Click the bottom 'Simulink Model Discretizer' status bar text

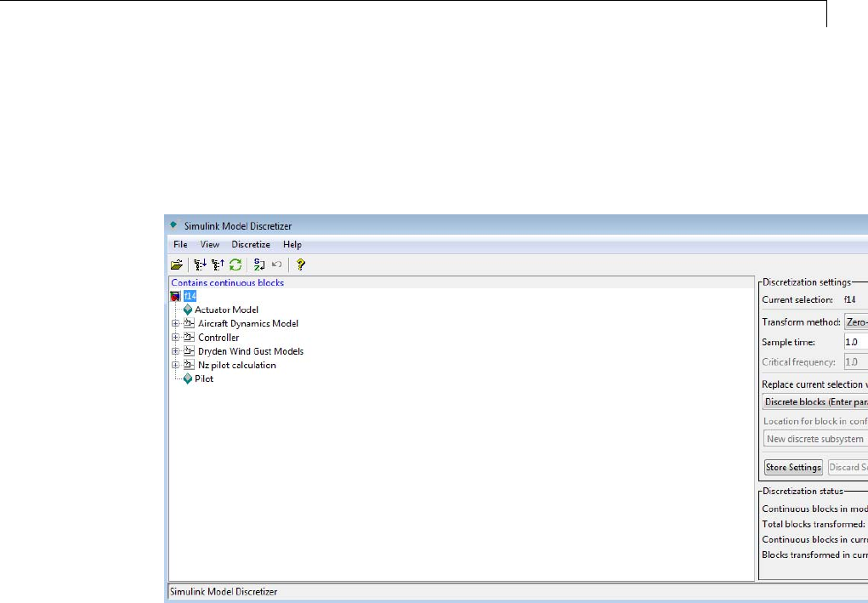224,591
